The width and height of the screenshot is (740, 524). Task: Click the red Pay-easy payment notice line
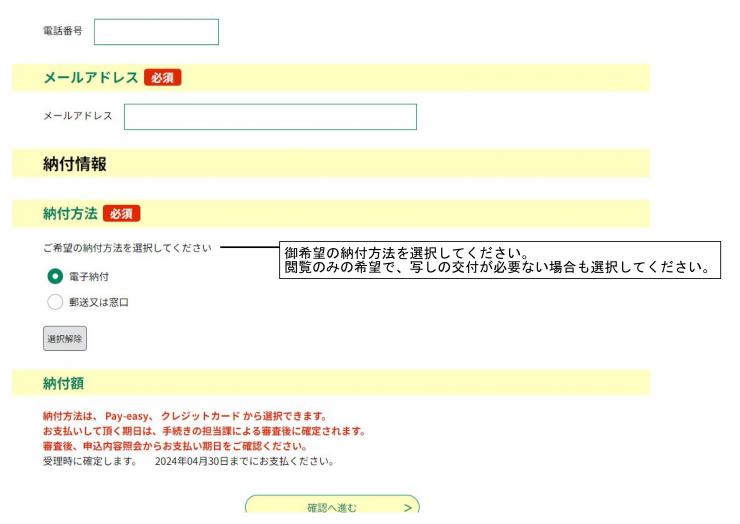[185, 416]
